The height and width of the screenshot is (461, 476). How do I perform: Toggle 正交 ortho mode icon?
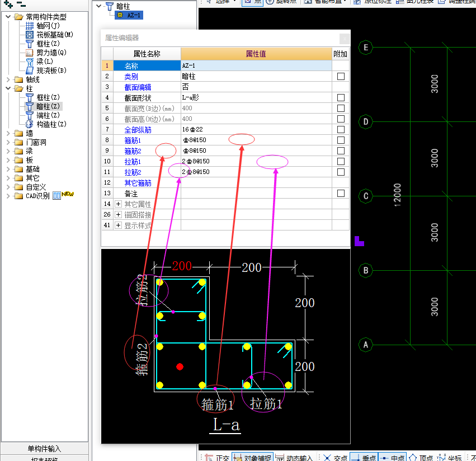click(x=209, y=458)
